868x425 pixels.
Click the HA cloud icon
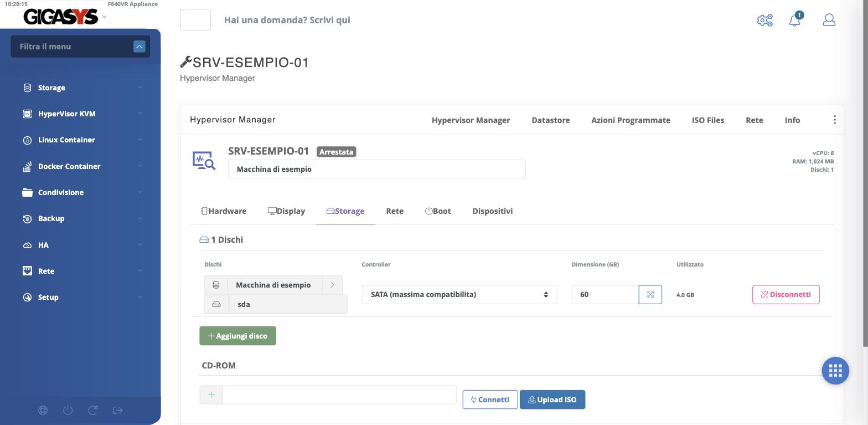click(27, 245)
